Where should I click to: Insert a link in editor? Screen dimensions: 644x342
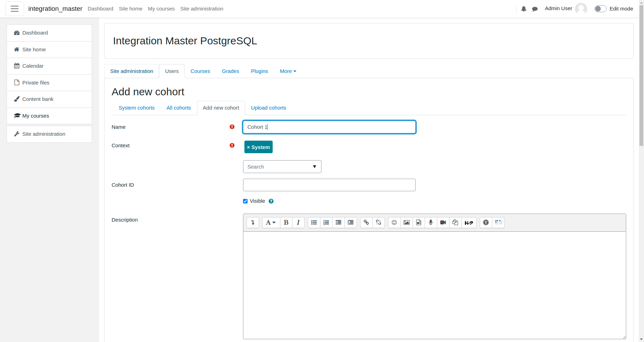click(366, 223)
